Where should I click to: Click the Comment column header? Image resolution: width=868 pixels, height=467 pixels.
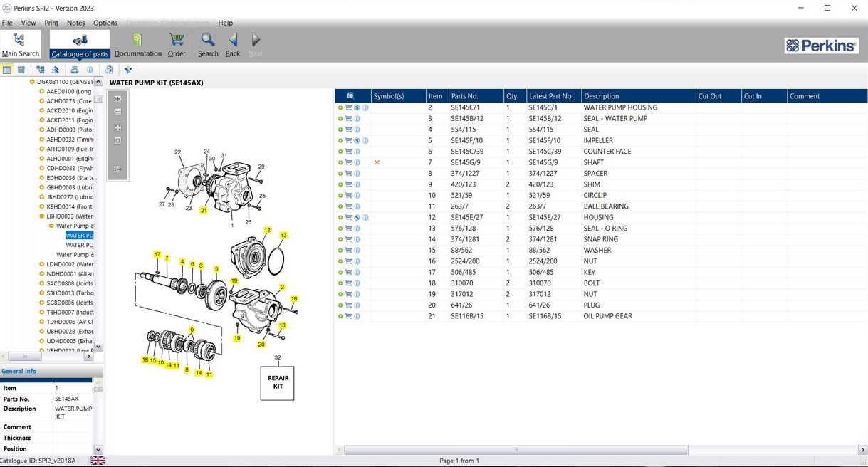click(827, 96)
